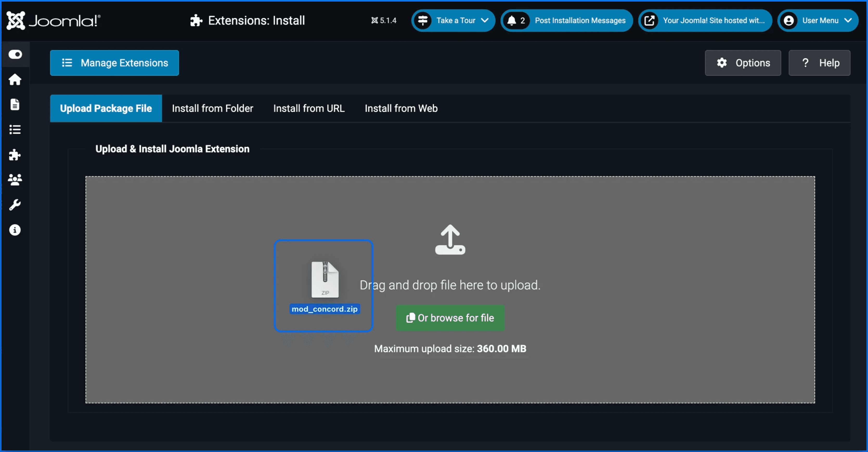Switch to Install from Folder tab

click(x=212, y=108)
